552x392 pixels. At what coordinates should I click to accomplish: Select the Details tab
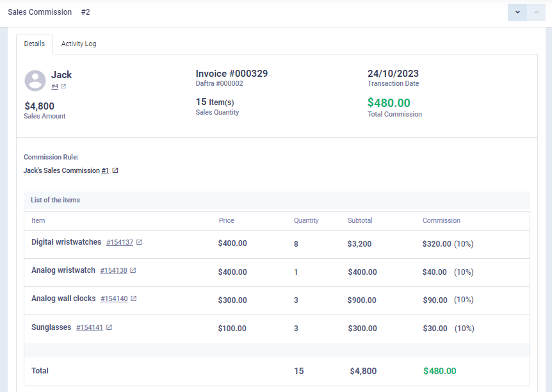35,44
